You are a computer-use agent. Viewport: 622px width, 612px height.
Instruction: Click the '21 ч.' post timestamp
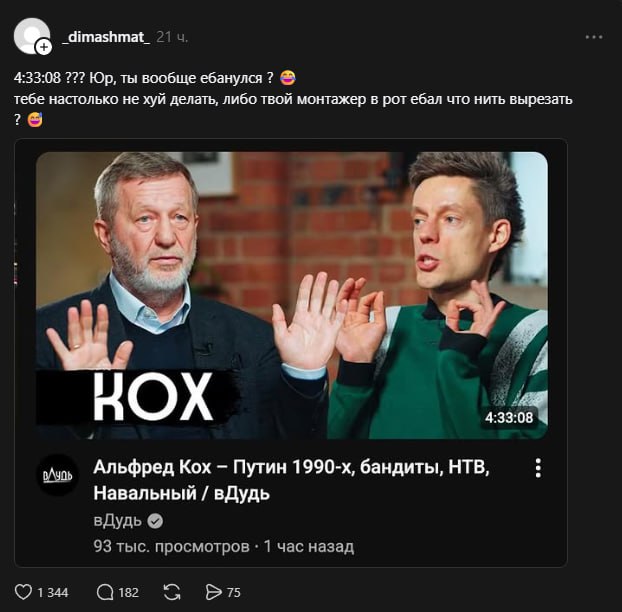click(x=173, y=37)
